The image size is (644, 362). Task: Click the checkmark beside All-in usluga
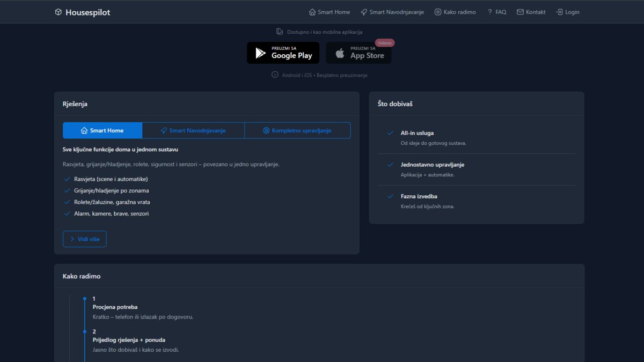pos(390,133)
